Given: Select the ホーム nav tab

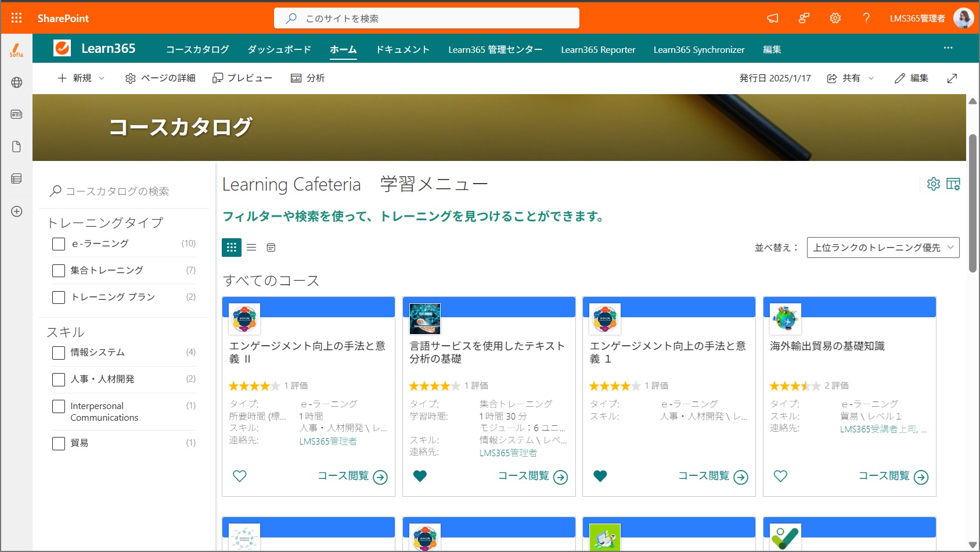Looking at the screenshot, I should tap(343, 49).
